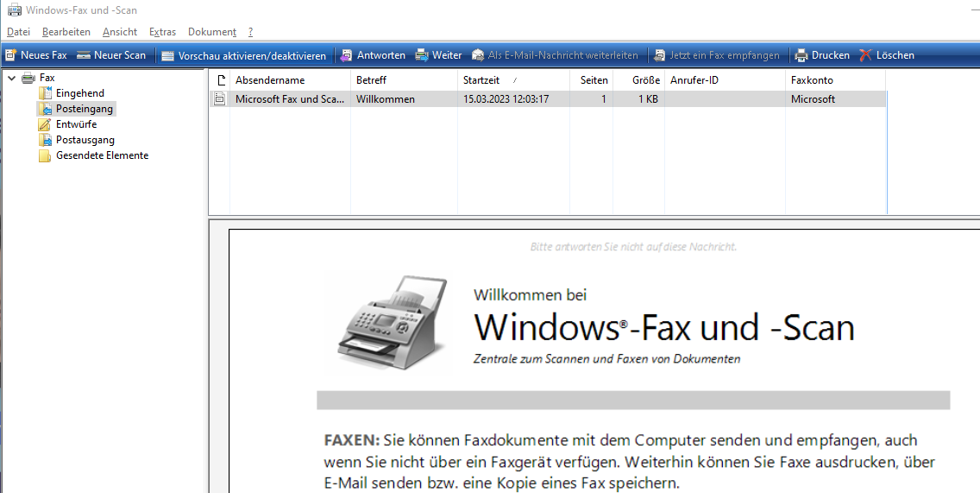Sort by Seiten column header
Image resolution: width=980 pixels, height=493 pixels.
pos(591,80)
